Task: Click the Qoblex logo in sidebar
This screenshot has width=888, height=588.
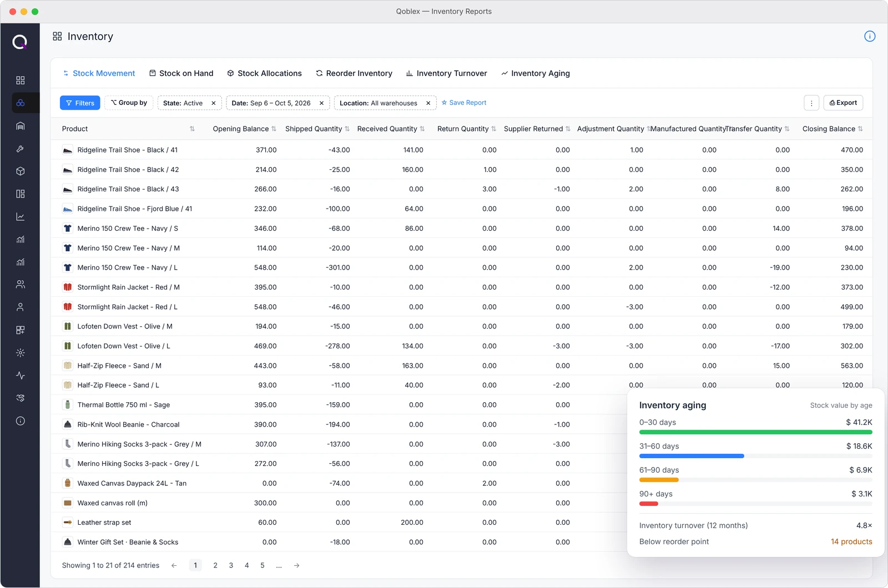Action: point(20,42)
